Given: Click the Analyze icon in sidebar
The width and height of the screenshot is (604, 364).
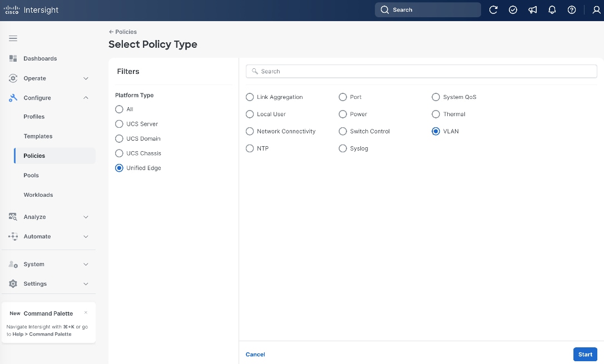Looking at the screenshot, I should pyautogui.click(x=13, y=217).
